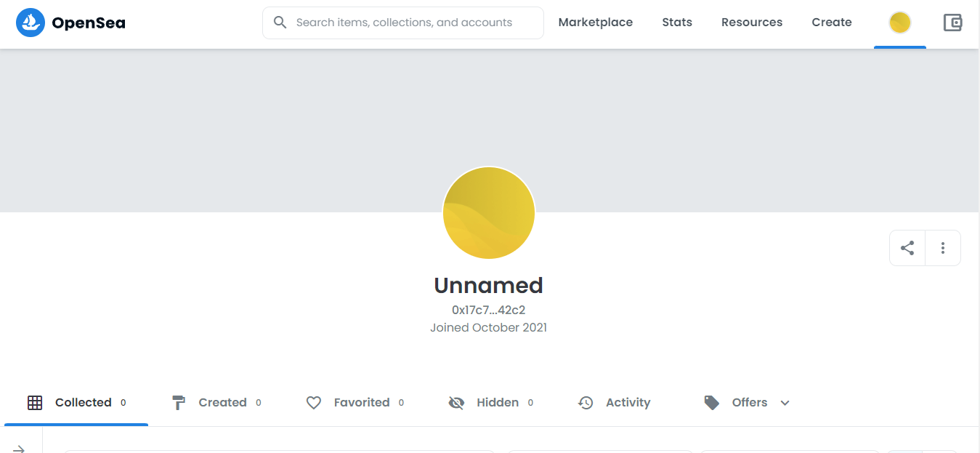Copy wallet address 0x17c7...42c2

pos(489,310)
